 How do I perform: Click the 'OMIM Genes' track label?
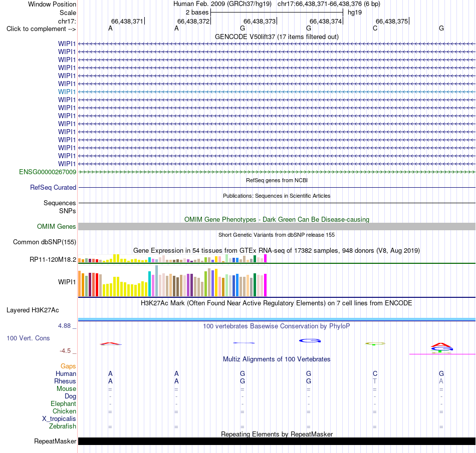(56, 226)
